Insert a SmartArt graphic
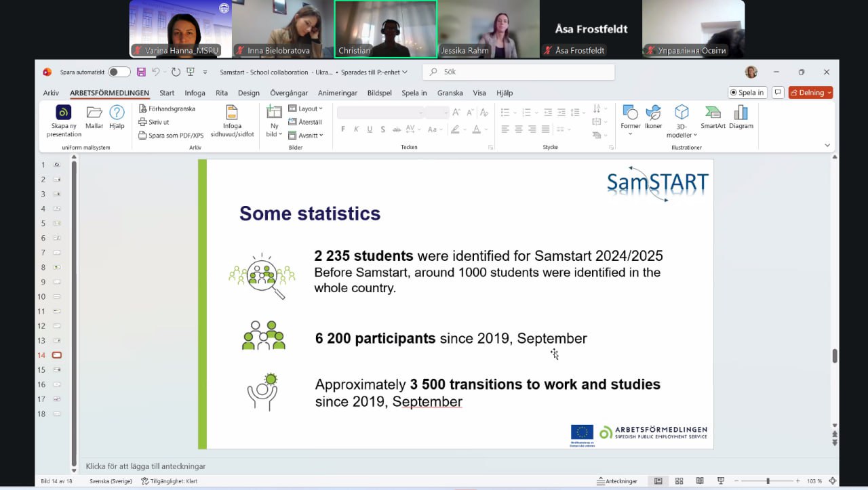This screenshot has height=490, width=868. [713, 113]
